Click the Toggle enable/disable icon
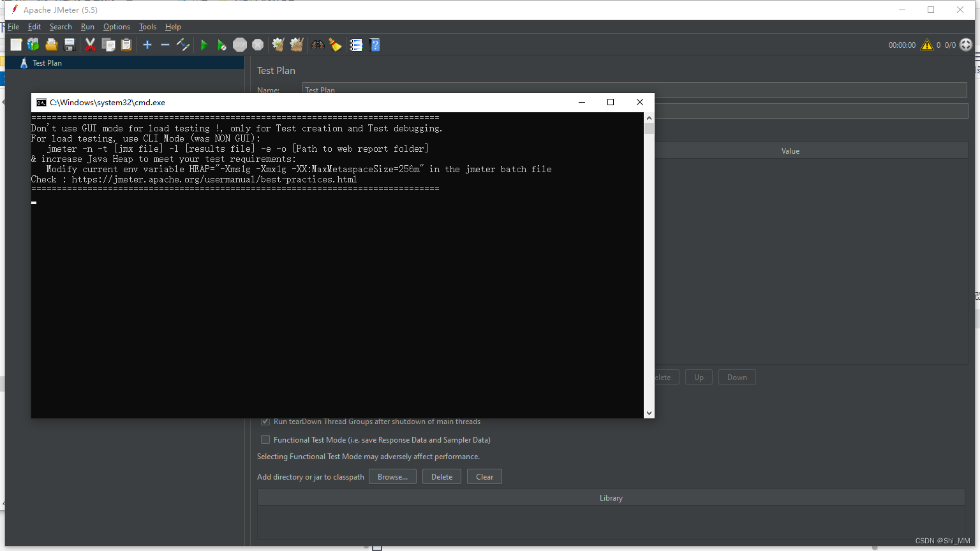Screen dimensions: 980x551 coord(183,45)
